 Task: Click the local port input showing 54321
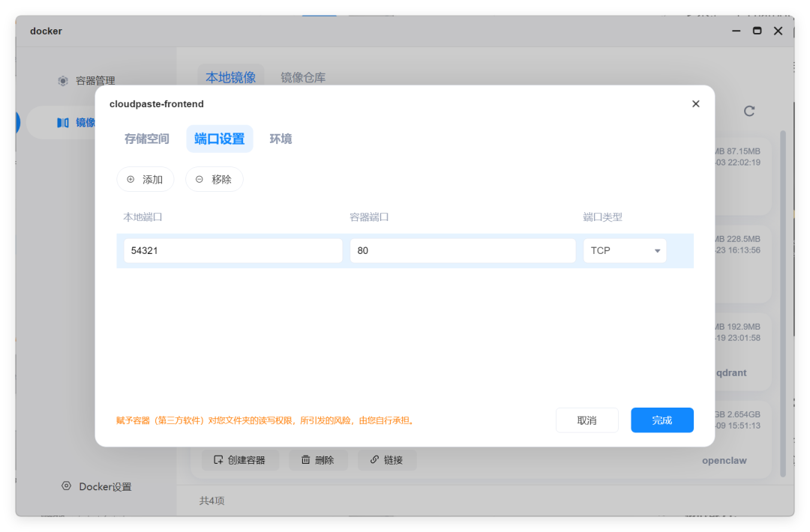(232, 250)
